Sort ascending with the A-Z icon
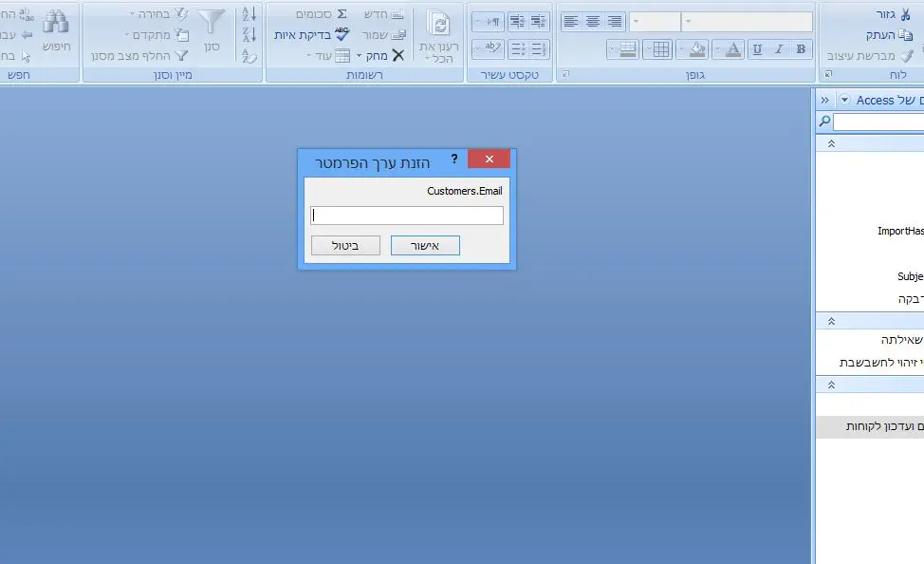This screenshot has width=924, height=564. click(x=249, y=14)
